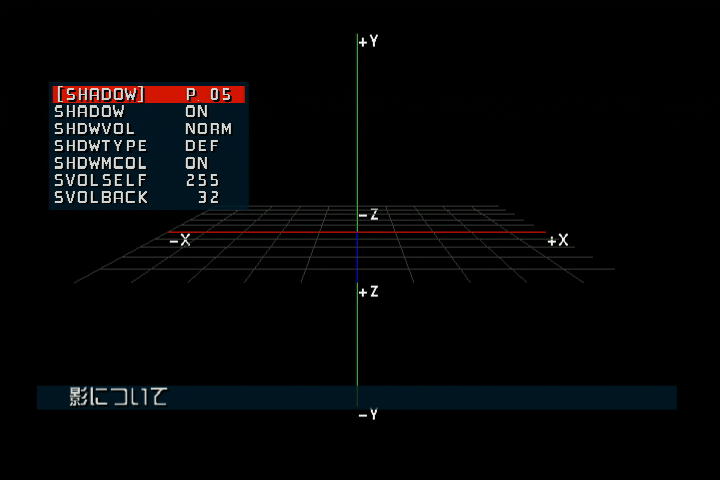Click the +X axis label

click(558, 240)
